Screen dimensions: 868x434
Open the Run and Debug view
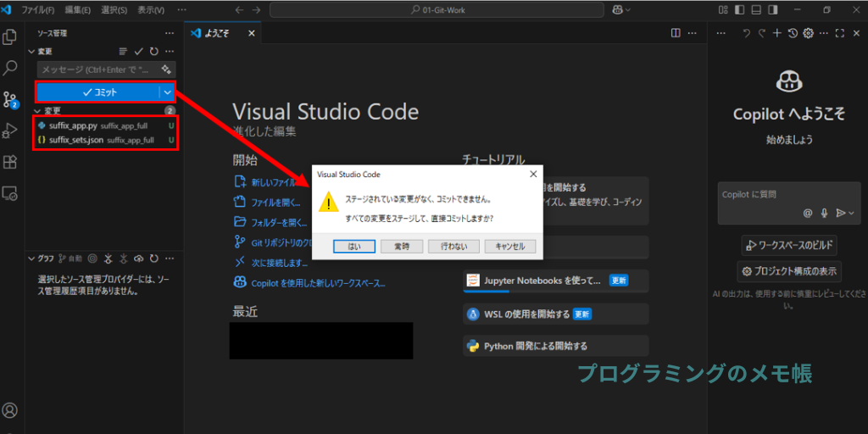click(10, 131)
